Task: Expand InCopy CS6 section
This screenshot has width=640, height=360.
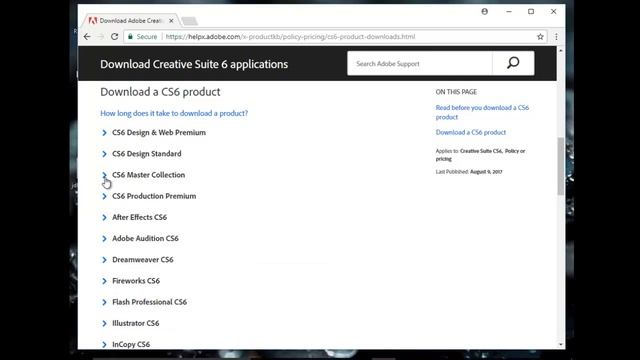Action: pos(126,344)
